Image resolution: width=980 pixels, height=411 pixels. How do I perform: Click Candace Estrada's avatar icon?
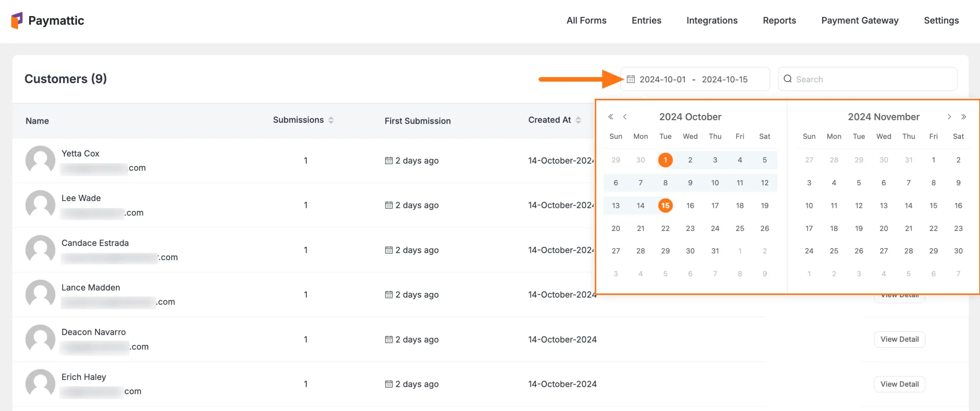point(40,249)
